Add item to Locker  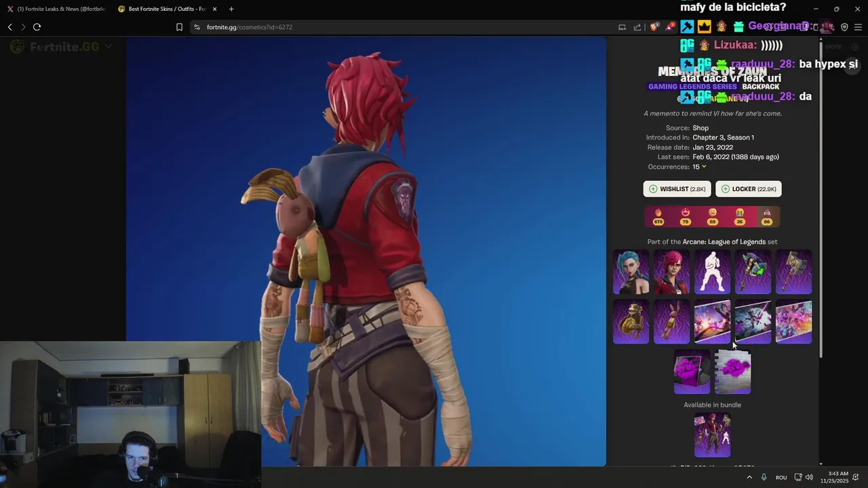pos(749,189)
